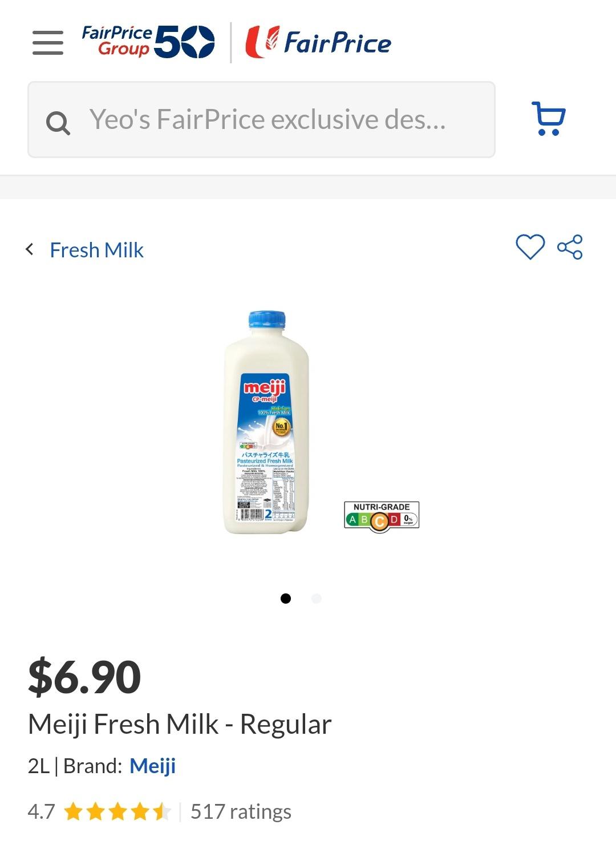Click the FairPrice brand logo
Screen dimensions: 616x865
[x=318, y=42]
